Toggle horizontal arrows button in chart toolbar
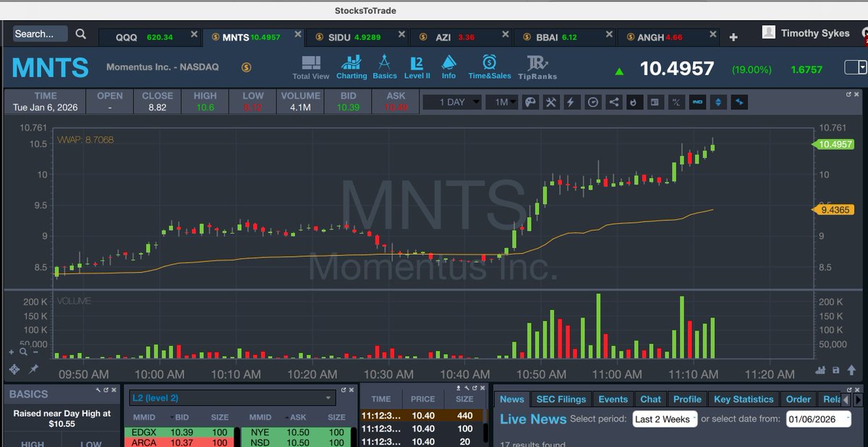Viewport: 868px width, 447px height. [x=739, y=102]
